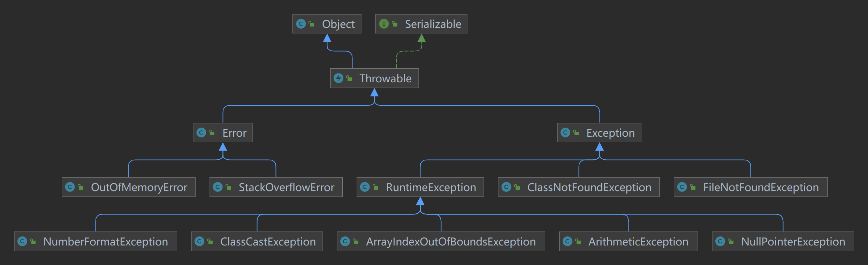The image size is (868, 265).
Task: Click the green lock icon on OutOfMemoryError
Action: tap(81, 187)
